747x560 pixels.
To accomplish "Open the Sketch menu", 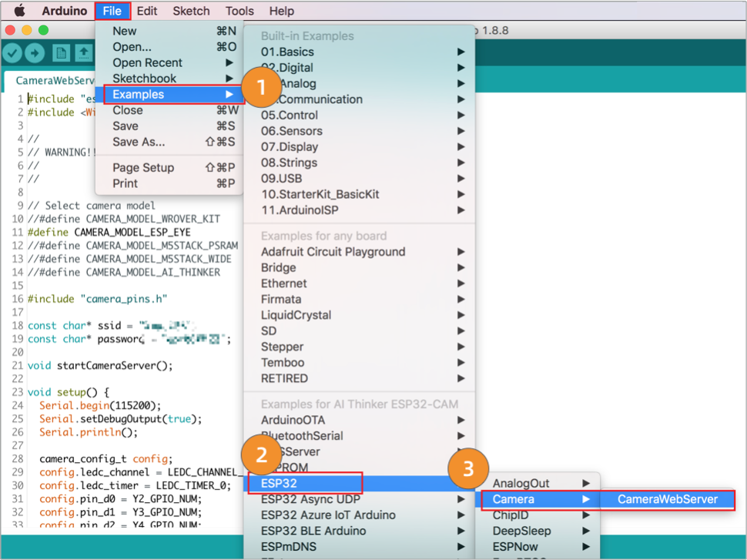I will [x=191, y=11].
